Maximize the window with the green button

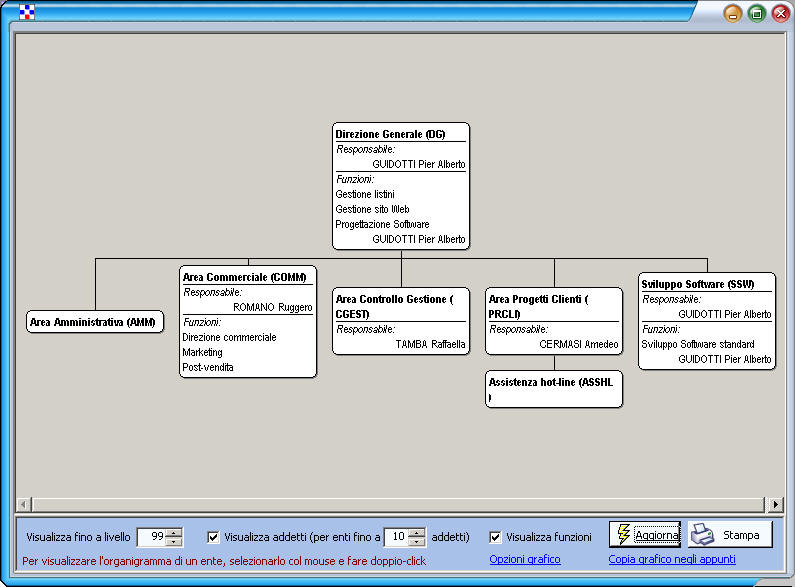757,13
